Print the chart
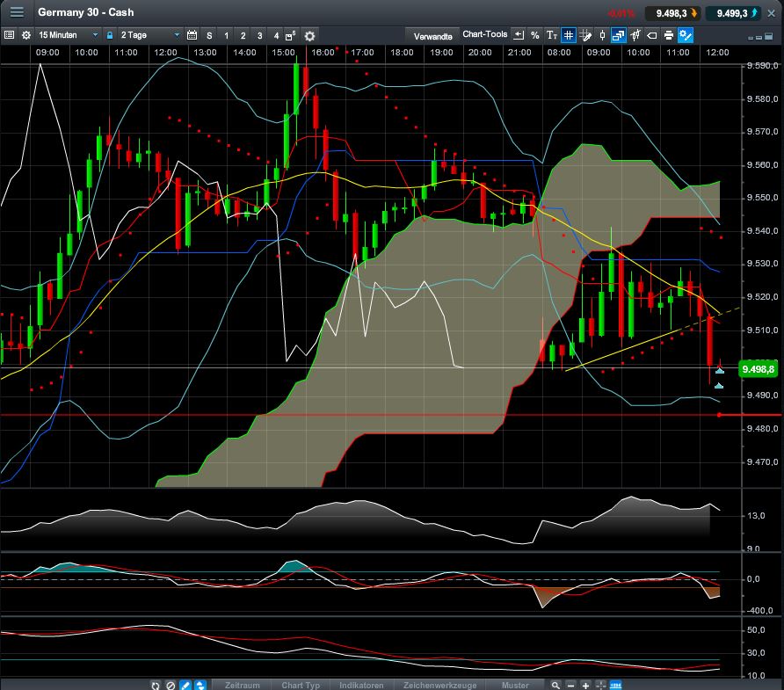The width and height of the screenshot is (784, 690). (669, 35)
